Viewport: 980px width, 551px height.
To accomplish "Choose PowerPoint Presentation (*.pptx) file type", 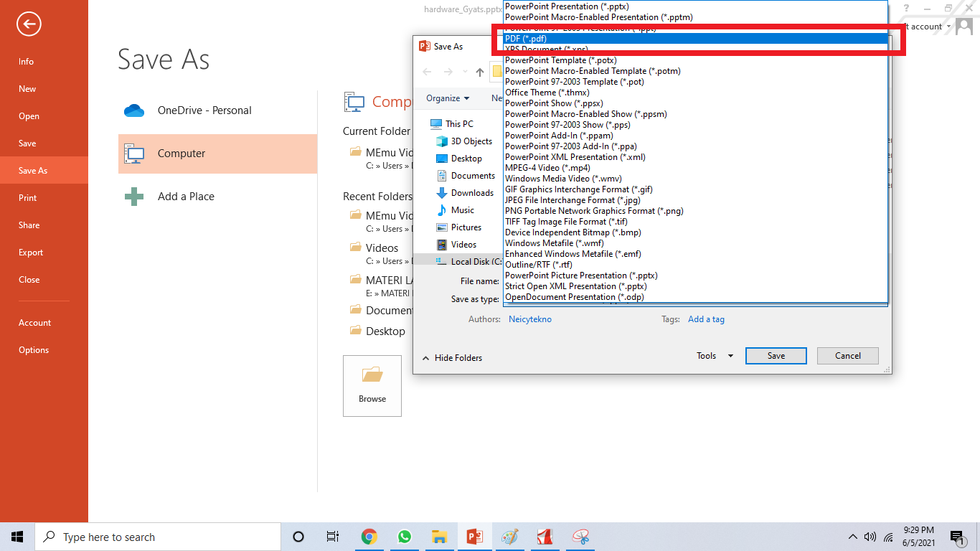I will click(695, 6).
